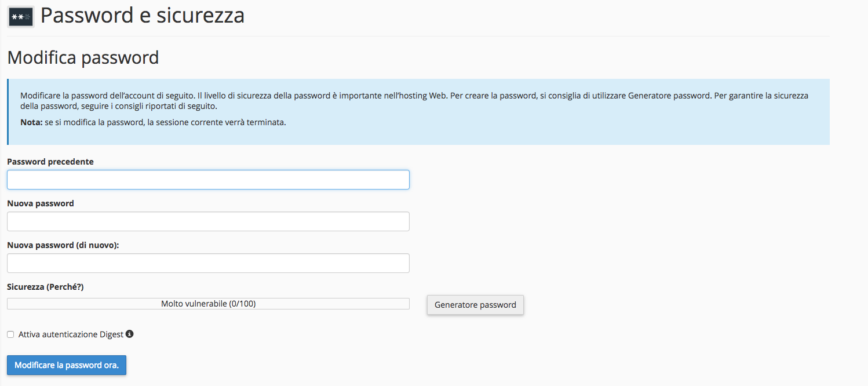The width and height of the screenshot is (868, 386).
Task: Click the Molto vulnerabile strength meter bar
Action: click(x=208, y=304)
